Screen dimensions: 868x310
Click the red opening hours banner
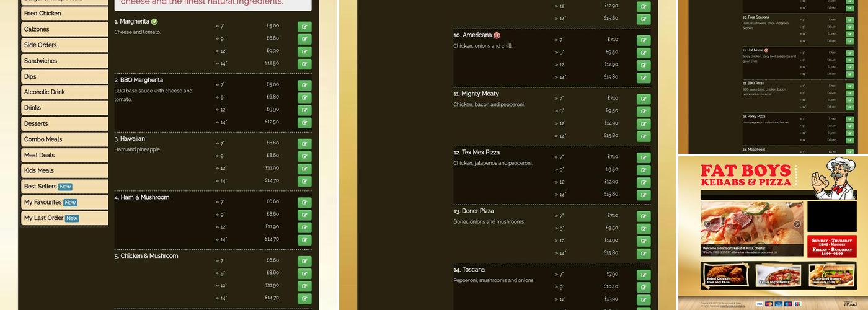coord(831,247)
